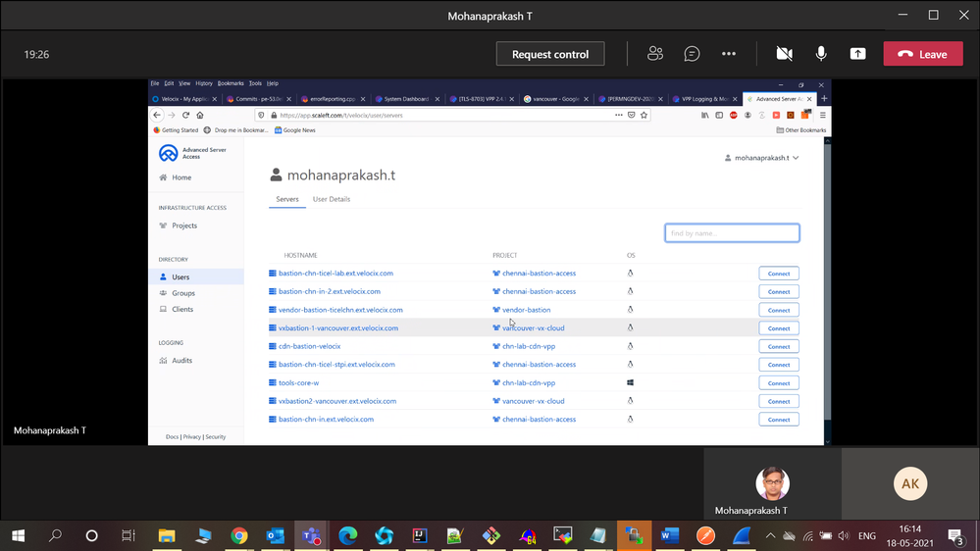Expand the mohanaprakash.t account dropdown
This screenshot has width=980, height=551.
pyautogui.click(x=761, y=158)
